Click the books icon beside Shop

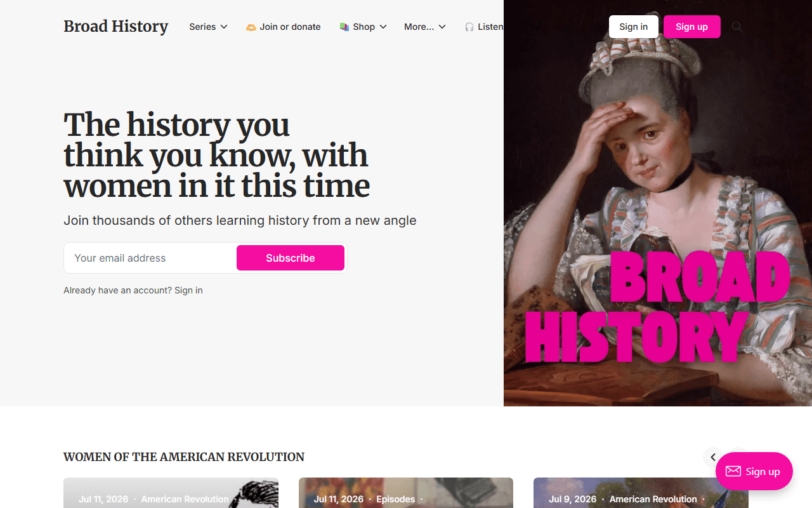coord(344,27)
